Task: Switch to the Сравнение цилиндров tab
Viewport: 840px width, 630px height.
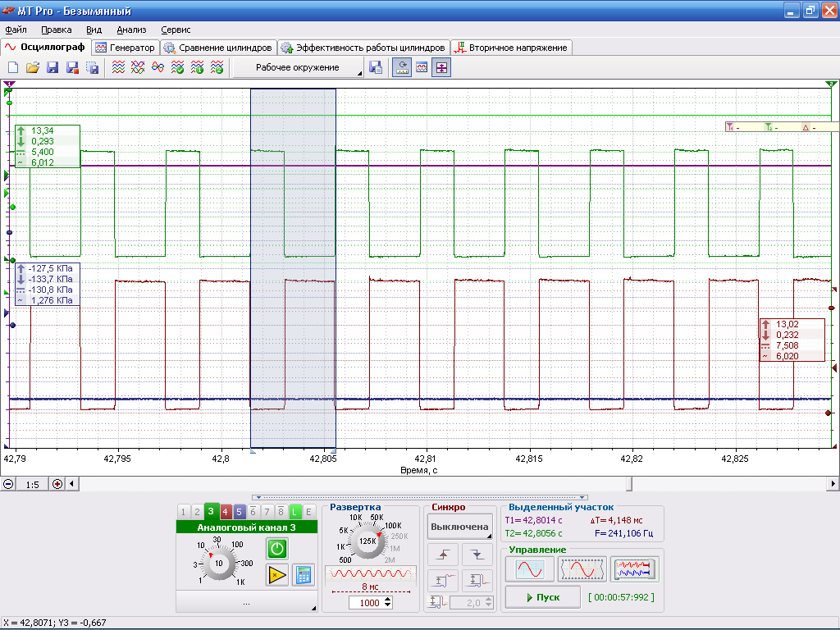Action: point(218,48)
